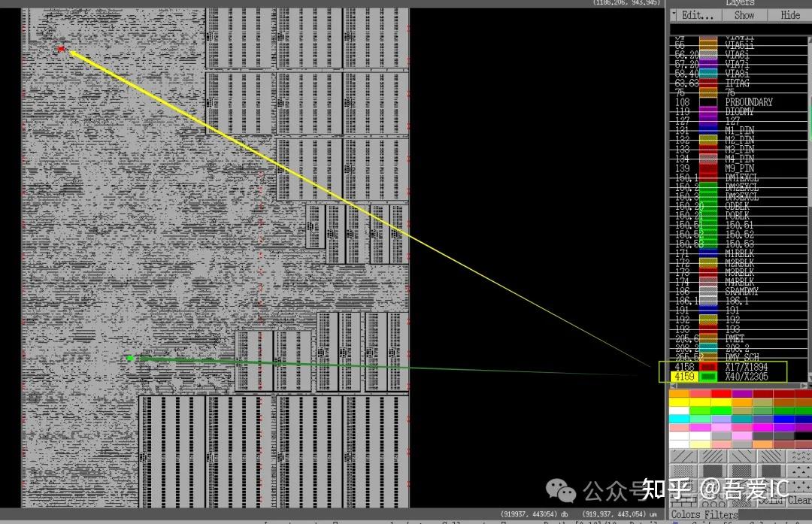Switch to the Colors tab
This screenshot has width=812, height=524.
coord(686,513)
